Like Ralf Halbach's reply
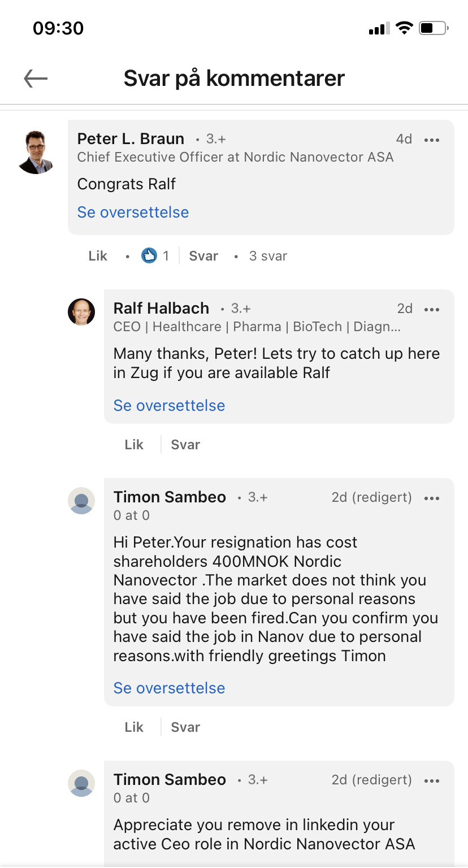Viewport: 468px width, 868px height. (134, 445)
